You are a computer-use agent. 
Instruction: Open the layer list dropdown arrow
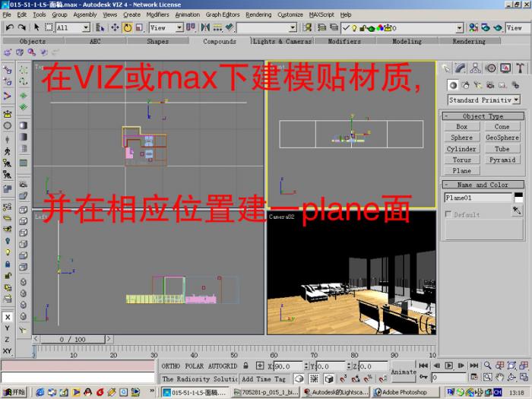pos(459,28)
